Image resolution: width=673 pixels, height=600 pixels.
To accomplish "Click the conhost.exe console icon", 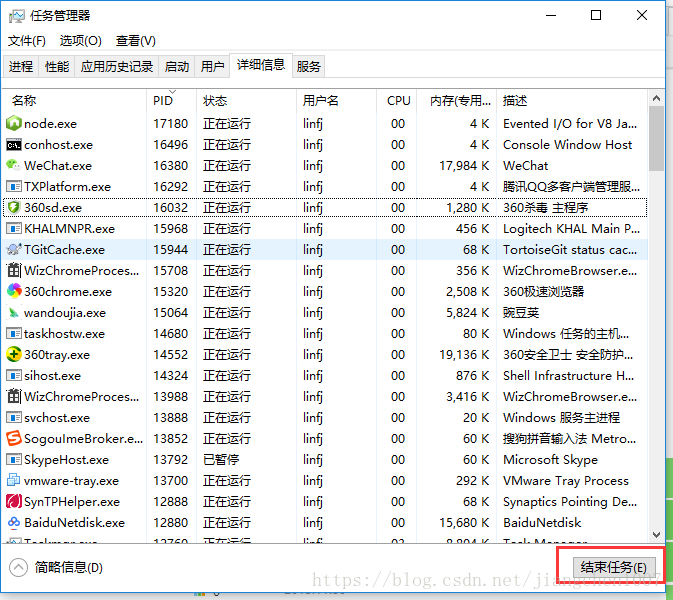I will pyautogui.click(x=14, y=145).
